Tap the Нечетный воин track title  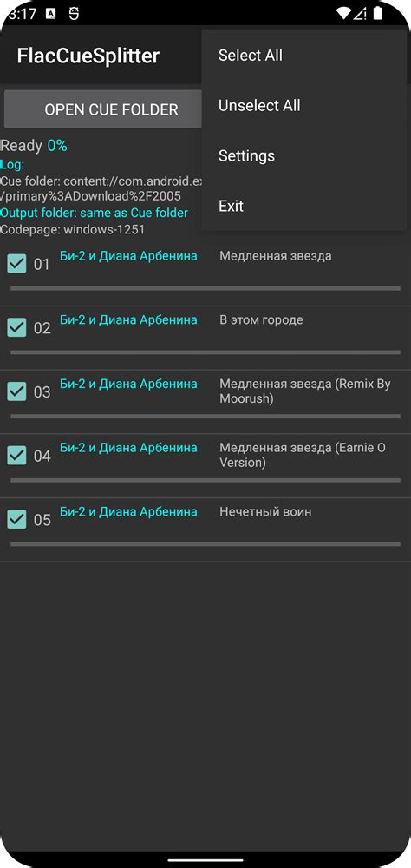[265, 511]
